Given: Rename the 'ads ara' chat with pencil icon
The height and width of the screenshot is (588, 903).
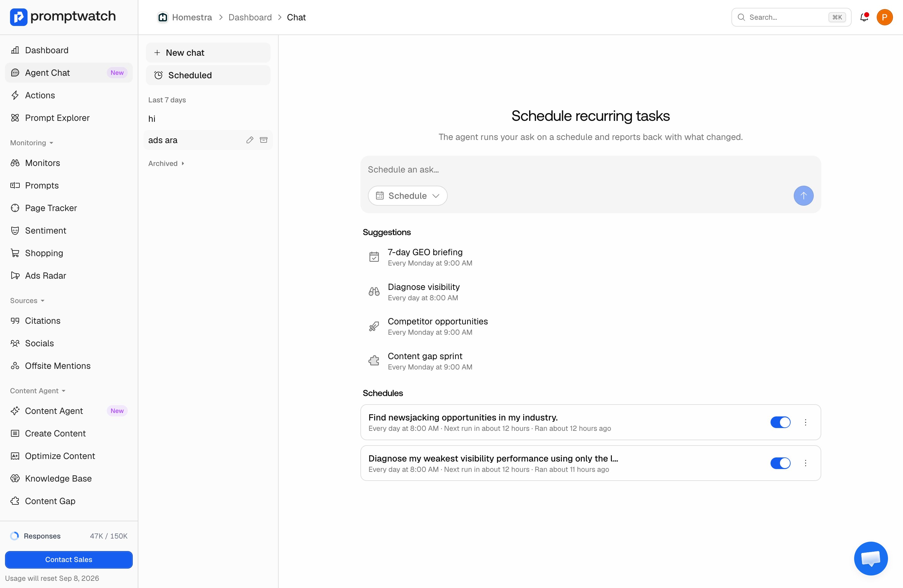Looking at the screenshot, I should pyautogui.click(x=250, y=140).
